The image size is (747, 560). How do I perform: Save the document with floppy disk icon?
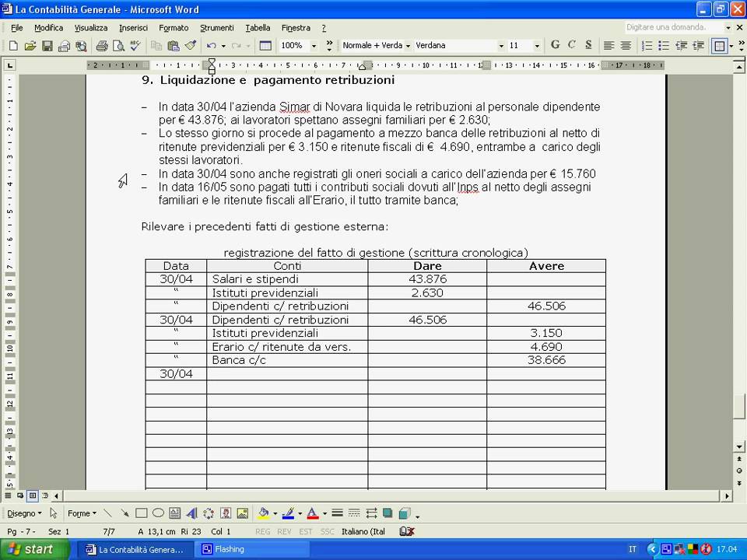(x=47, y=46)
